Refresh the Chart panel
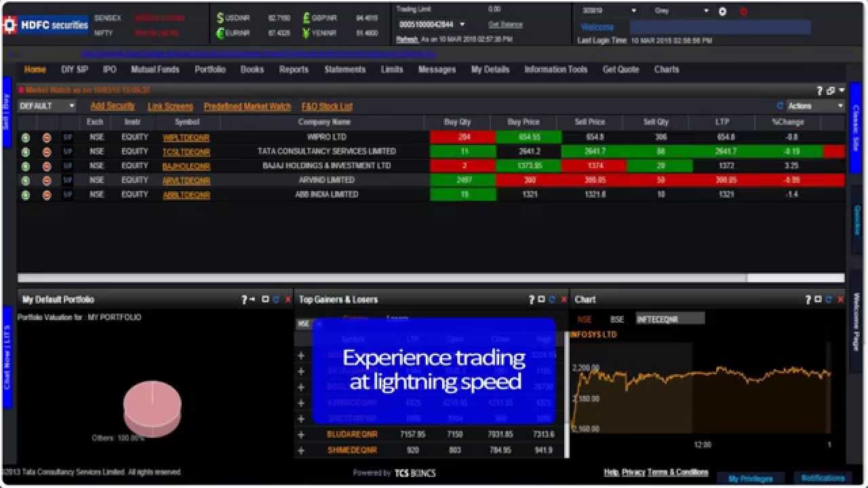Screen dimensions: 868x488 (829, 300)
